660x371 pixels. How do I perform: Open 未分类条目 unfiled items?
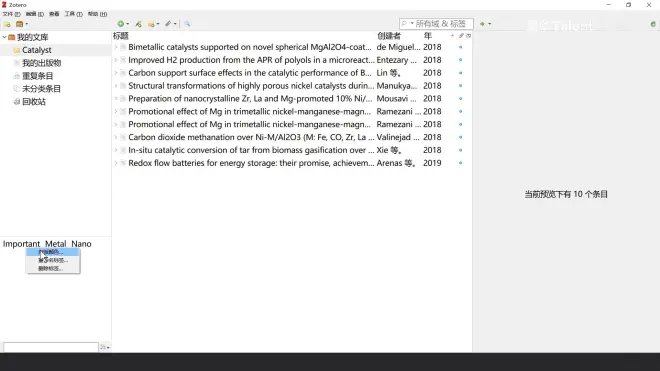coord(41,89)
